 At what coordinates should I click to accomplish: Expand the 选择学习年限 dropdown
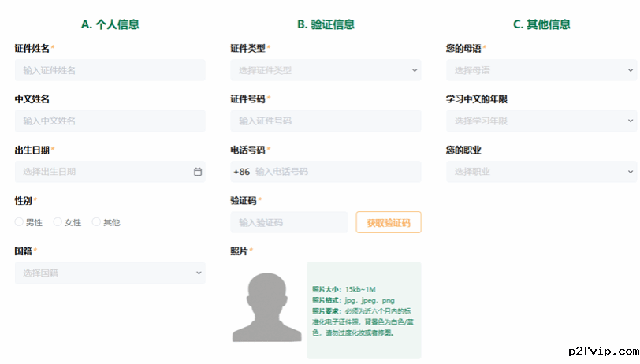541,121
